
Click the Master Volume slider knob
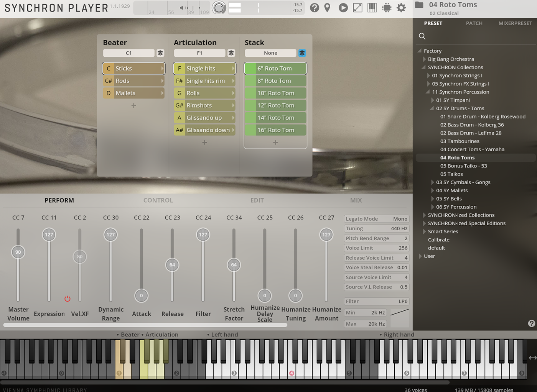coord(18,252)
